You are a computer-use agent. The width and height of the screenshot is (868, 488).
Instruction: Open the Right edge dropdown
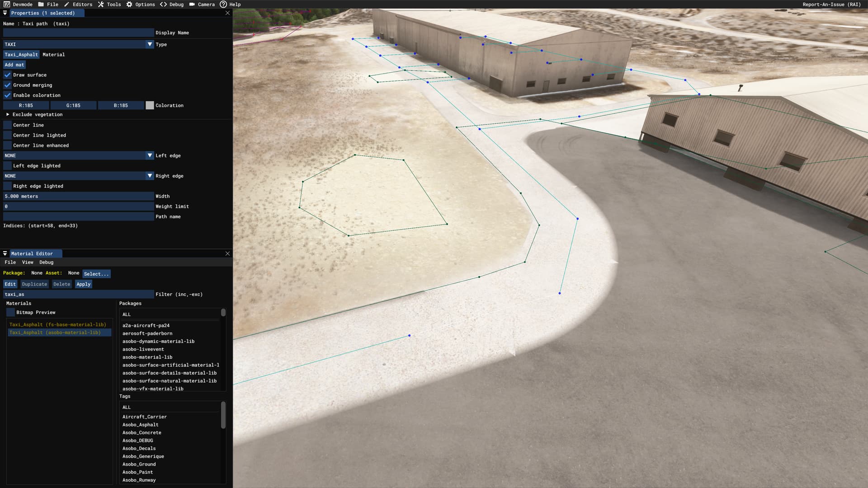tap(79, 176)
